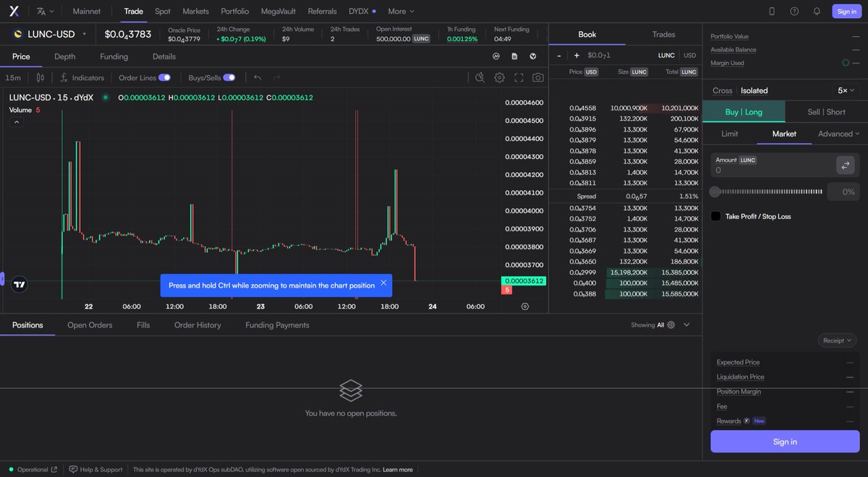Switch to the market Details tab

(164, 56)
